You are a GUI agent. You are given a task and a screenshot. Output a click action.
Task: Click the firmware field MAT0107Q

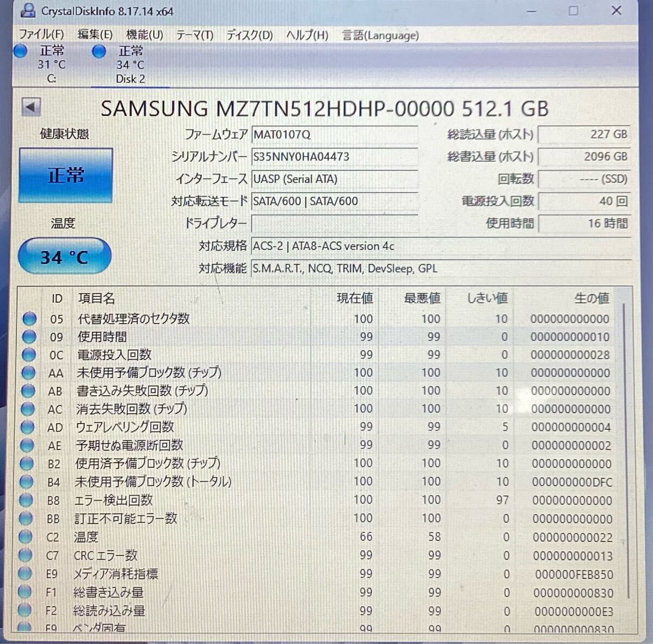pyautogui.click(x=334, y=134)
